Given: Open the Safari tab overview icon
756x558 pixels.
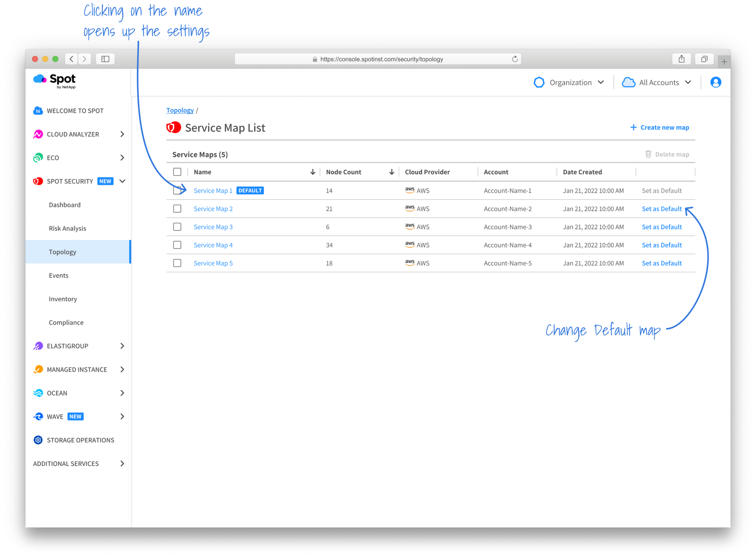Looking at the screenshot, I should (x=704, y=59).
